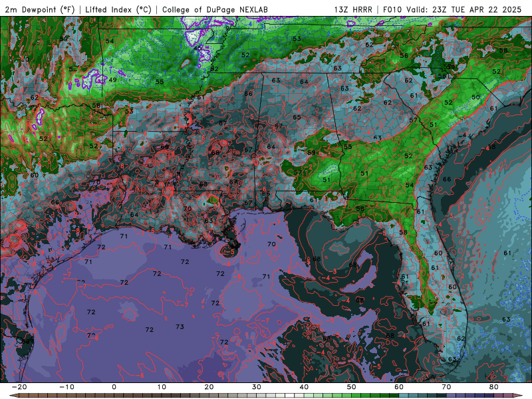Click the "2m Dewpoint (°F)" title text
Screen dimensions: 532x399
point(40,10)
